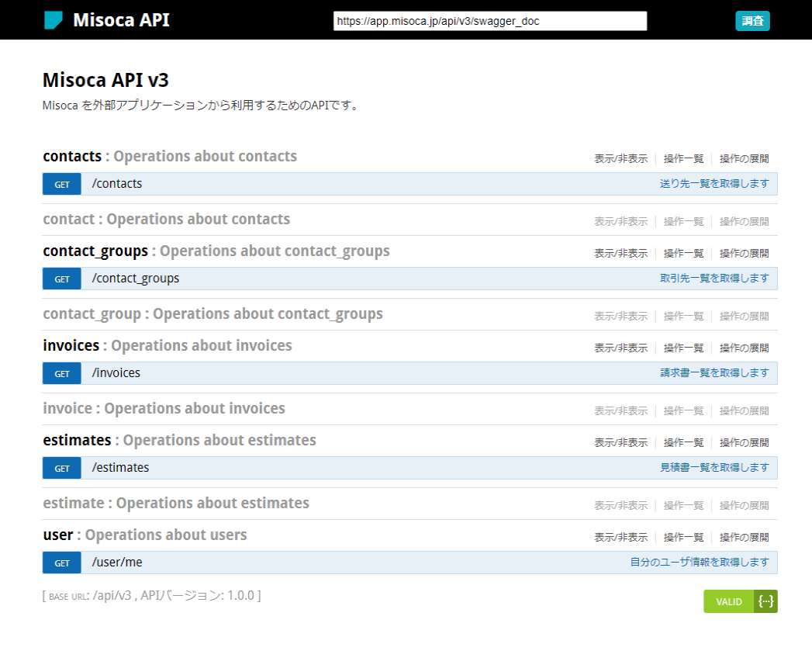Toggle 表示/非表示 for contacts section
This screenshot has width=812, height=651.
tap(620, 158)
